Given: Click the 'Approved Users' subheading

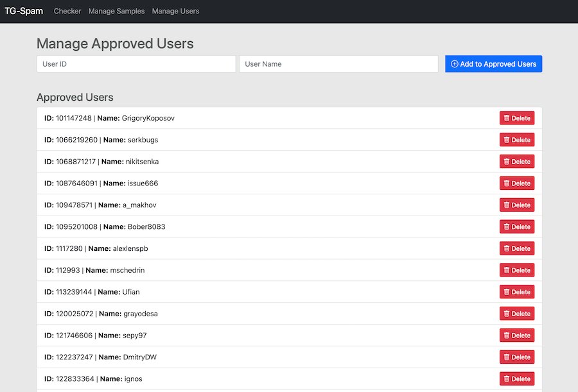Looking at the screenshot, I should (75, 98).
